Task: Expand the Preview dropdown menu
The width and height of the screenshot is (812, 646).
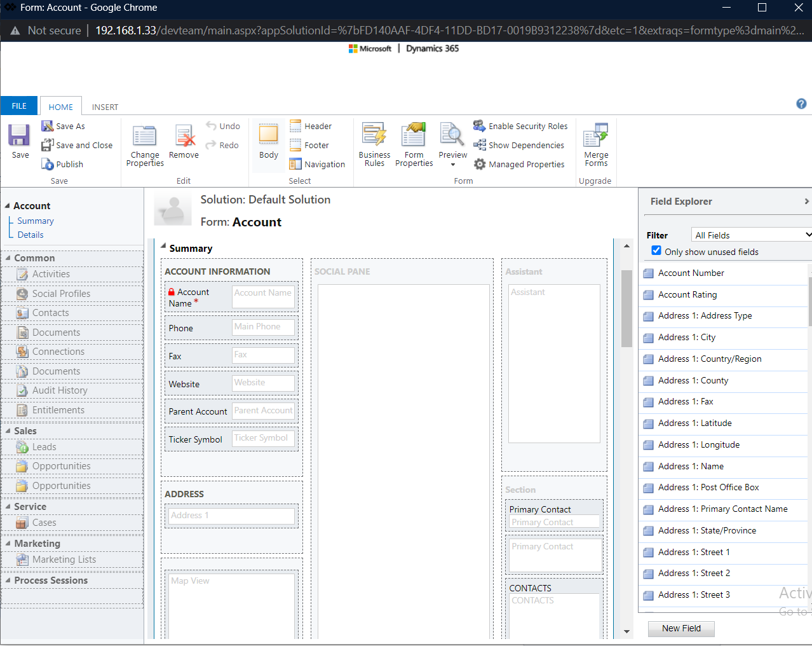Action: [x=453, y=165]
